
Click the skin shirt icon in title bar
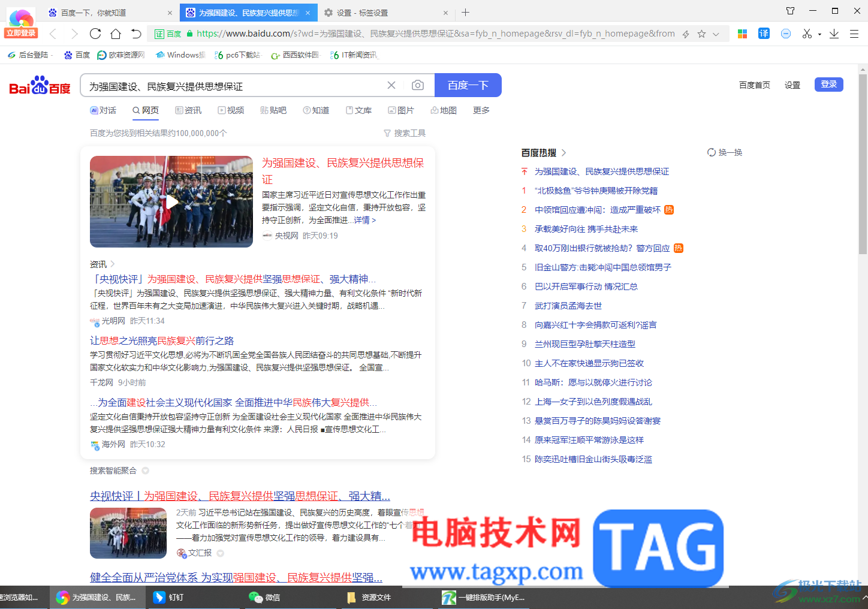[790, 11]
